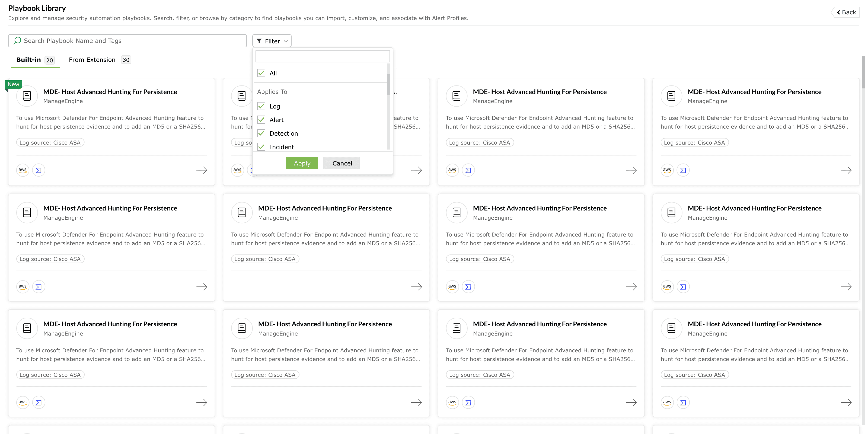
Task: Click the Playbook Library page heading
Action: (x=37, y=8)
